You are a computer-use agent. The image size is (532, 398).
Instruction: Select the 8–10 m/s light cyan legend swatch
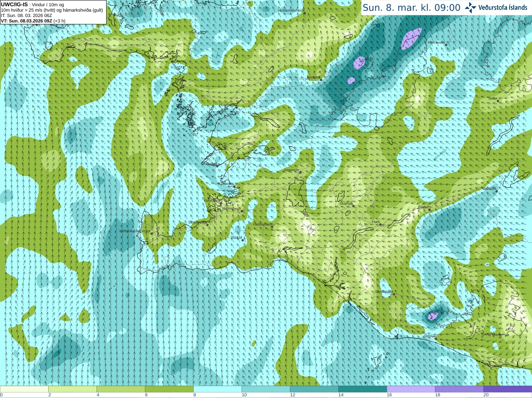pyautogui.click(x=217, y=389)
